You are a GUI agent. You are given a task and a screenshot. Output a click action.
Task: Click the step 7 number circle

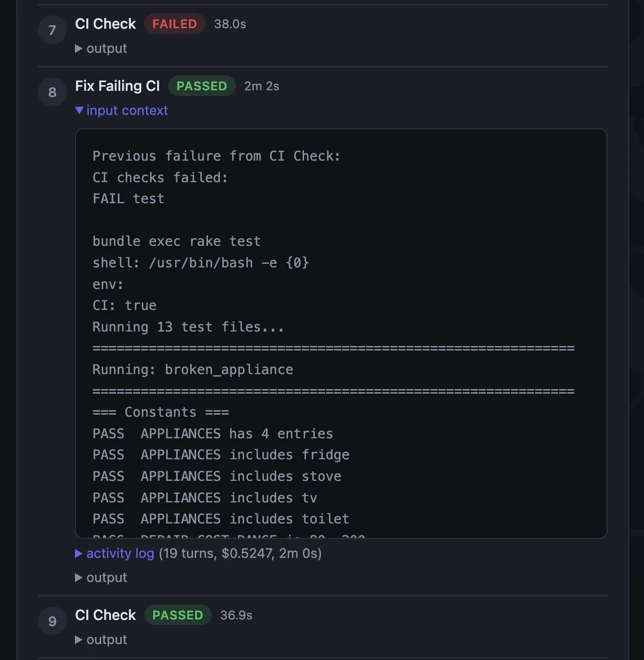[52, 30]
